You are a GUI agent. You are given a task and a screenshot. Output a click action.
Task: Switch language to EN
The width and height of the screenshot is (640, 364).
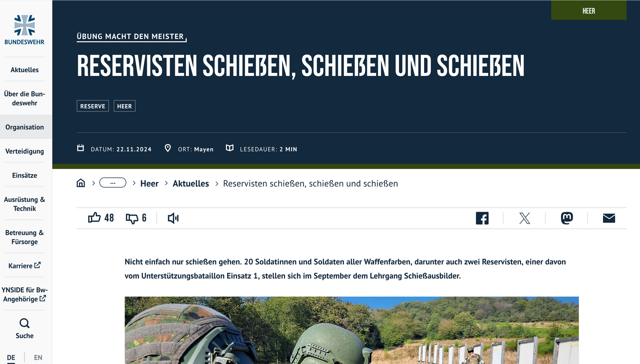click(x=38, y=357)
